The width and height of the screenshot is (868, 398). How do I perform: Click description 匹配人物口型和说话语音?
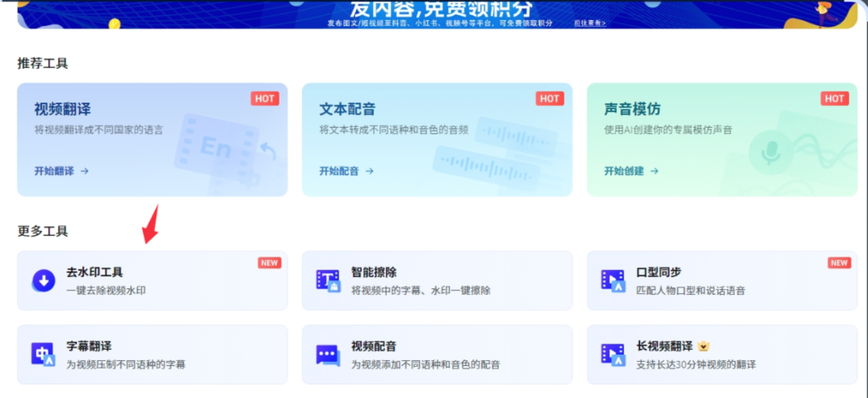click(x=691, y=290)
